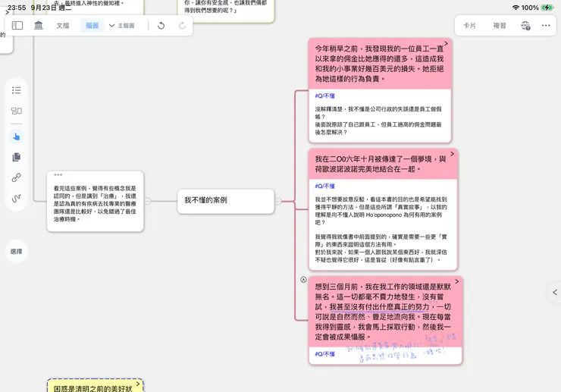561x392 pixels.
Task: Tap the sync settings icon beside 複習
Action: point(525,26)
